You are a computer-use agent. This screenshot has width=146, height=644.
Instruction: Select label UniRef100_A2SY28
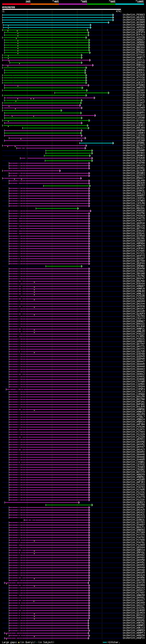click(134, 37)
